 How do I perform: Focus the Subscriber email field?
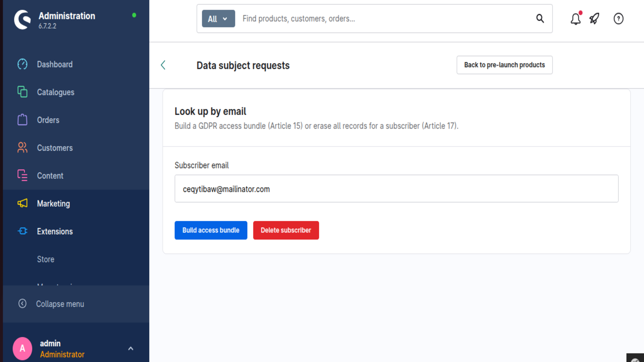[x=396, y=188]
